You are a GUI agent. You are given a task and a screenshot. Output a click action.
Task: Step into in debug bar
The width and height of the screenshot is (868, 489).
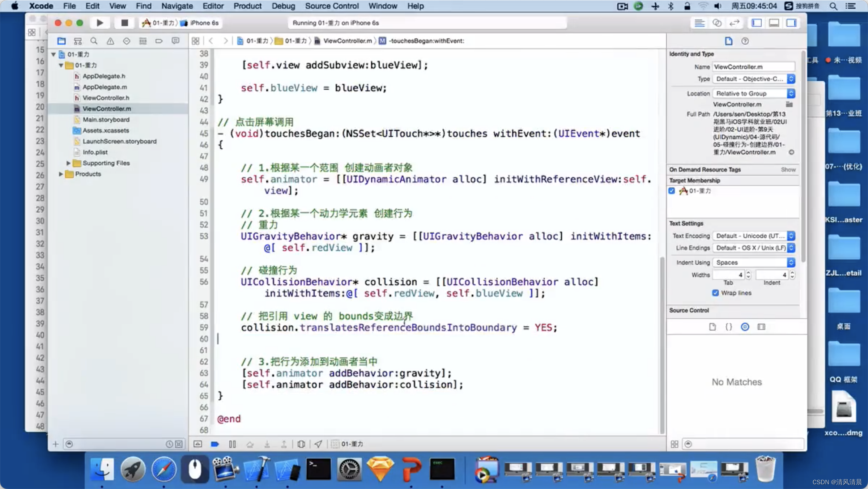point(267,444)
